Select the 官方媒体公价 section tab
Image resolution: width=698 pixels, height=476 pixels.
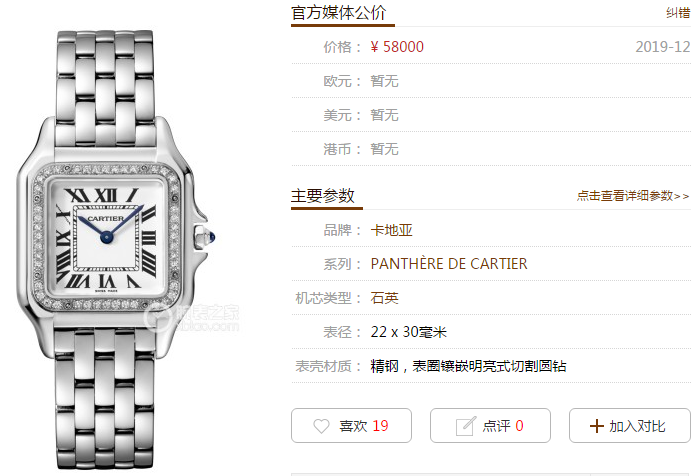pos(339,13)
